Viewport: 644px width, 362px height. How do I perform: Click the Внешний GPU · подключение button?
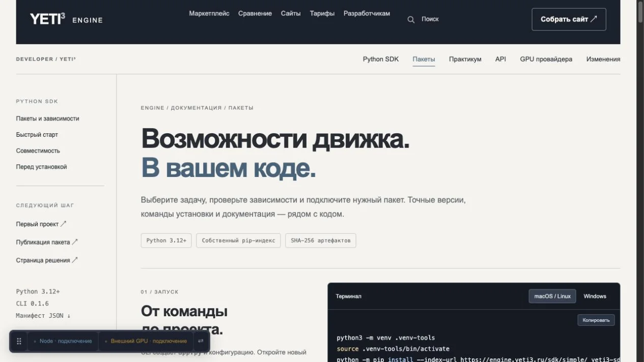tap(146, 341)
